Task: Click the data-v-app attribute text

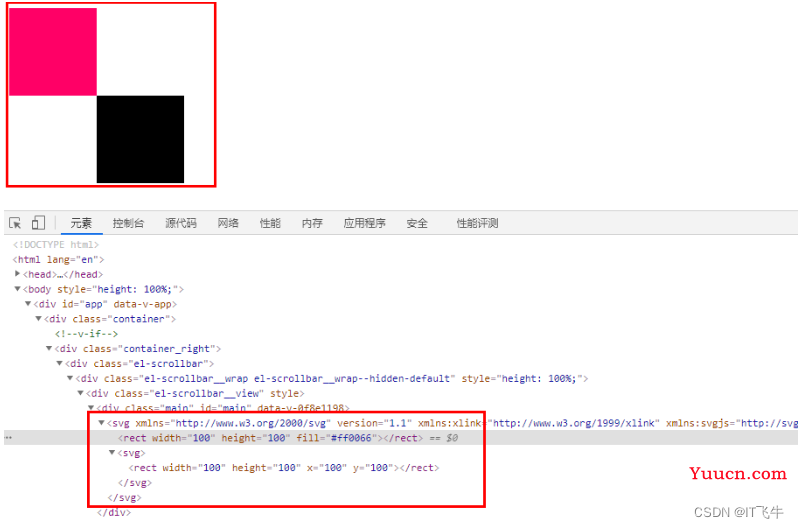Action: point(142,304)
